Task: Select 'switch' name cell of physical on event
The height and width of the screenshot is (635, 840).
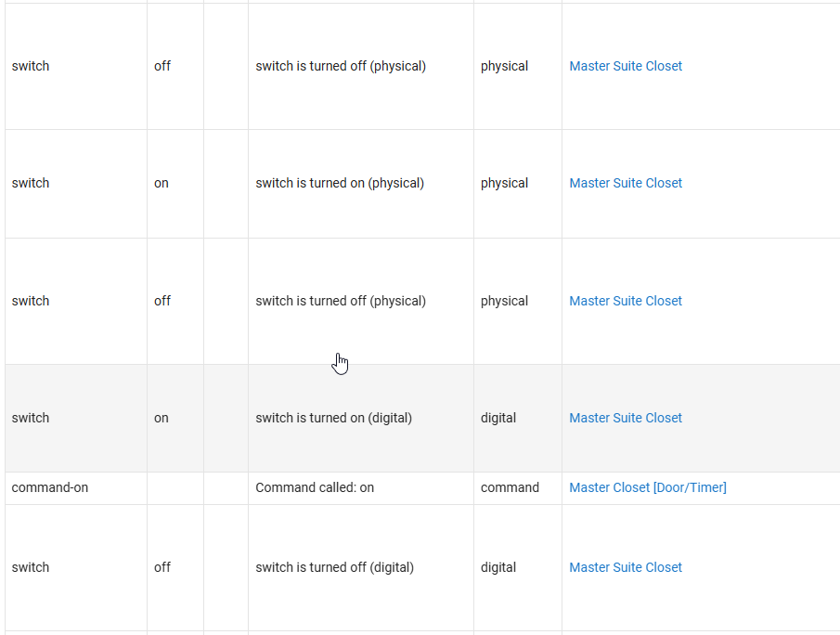Action: (31, 183)
